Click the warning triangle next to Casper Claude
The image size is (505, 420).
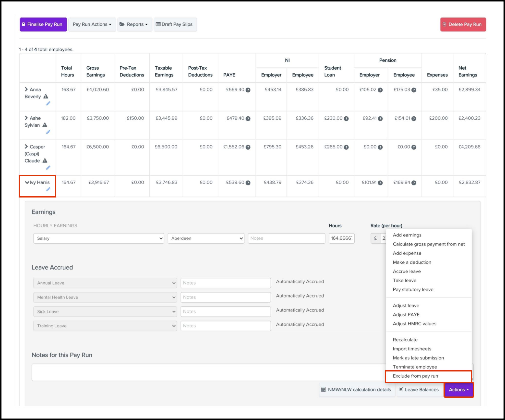[x=45, y=161]
